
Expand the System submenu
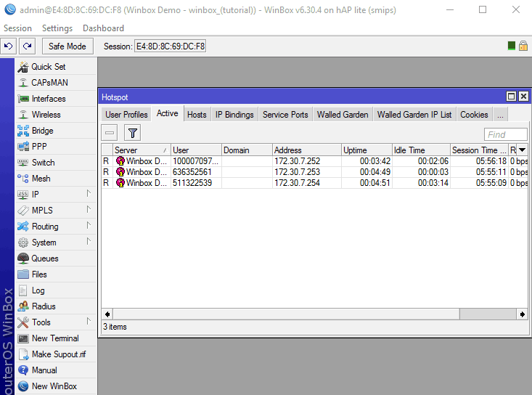point(89,242)
